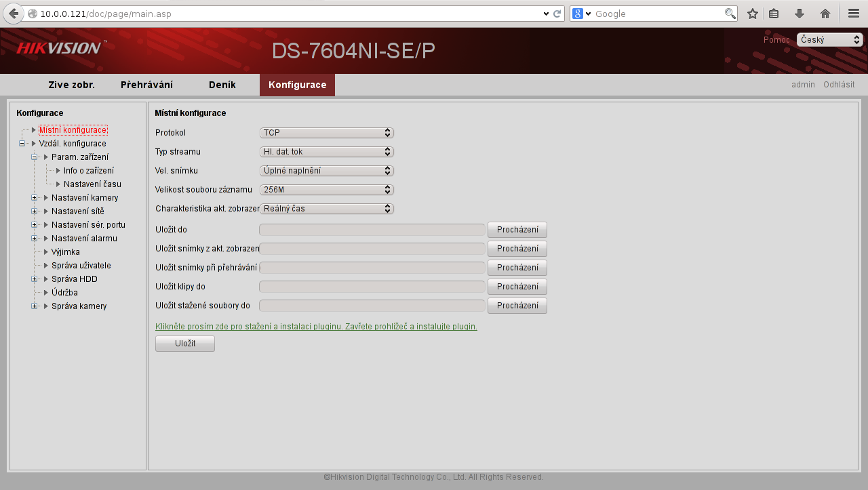Switch to Deník tab
Screen dimensions: 868x490
pyautogui.click(x=222, y=85)
